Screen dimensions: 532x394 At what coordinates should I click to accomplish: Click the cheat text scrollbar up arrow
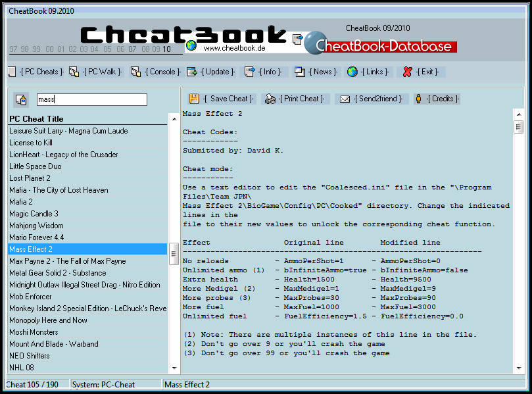pos(519,114)
